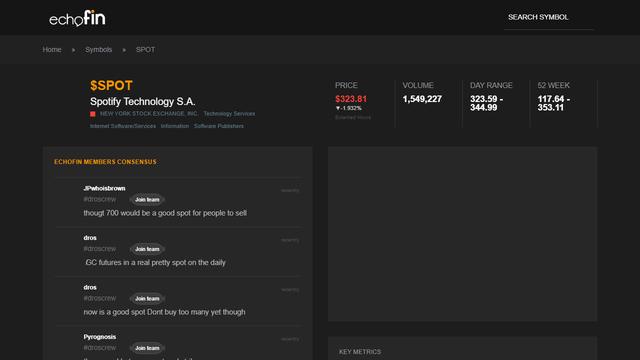Join team on 'Dont buy too many' post
Image resolution: width=640 pixels, height=360 pixels.
[147, 299]
